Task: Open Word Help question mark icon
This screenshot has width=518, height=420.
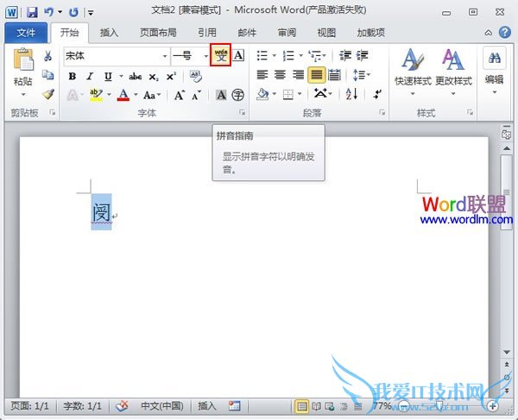Action: (505, 32)
